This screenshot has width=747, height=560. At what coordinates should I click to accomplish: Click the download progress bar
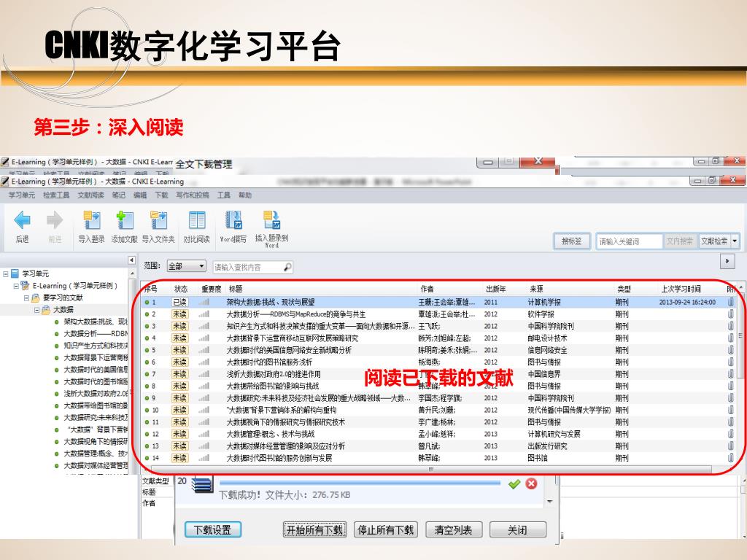tap(360, 483)
